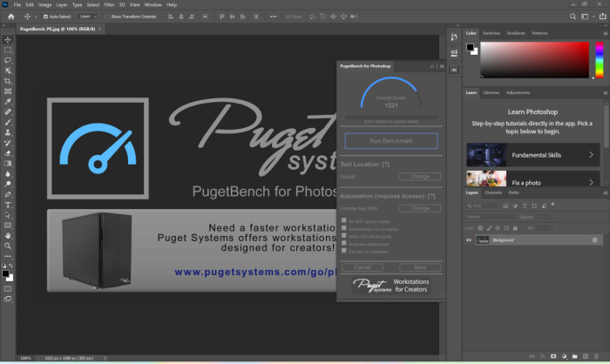Expand the Fix a photo tutorial chevron
The height and width of the screenshot is (364, 610).
592,182
